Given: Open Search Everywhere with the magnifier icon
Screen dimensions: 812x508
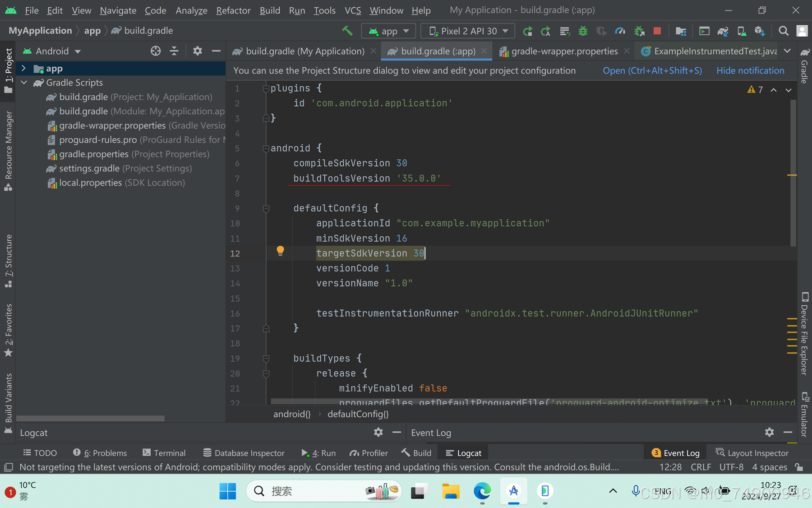Looking at the screenshot, I should coord(784,31).
